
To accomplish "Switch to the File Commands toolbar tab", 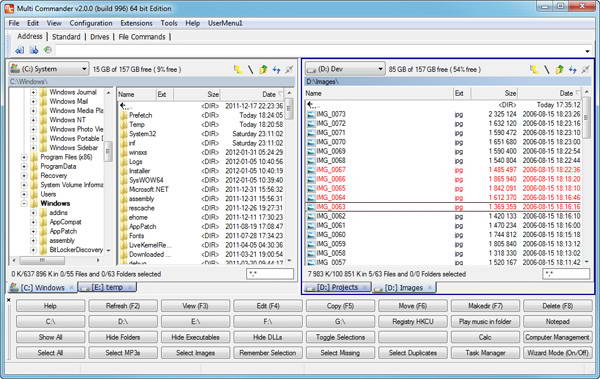I will [142, 37].
